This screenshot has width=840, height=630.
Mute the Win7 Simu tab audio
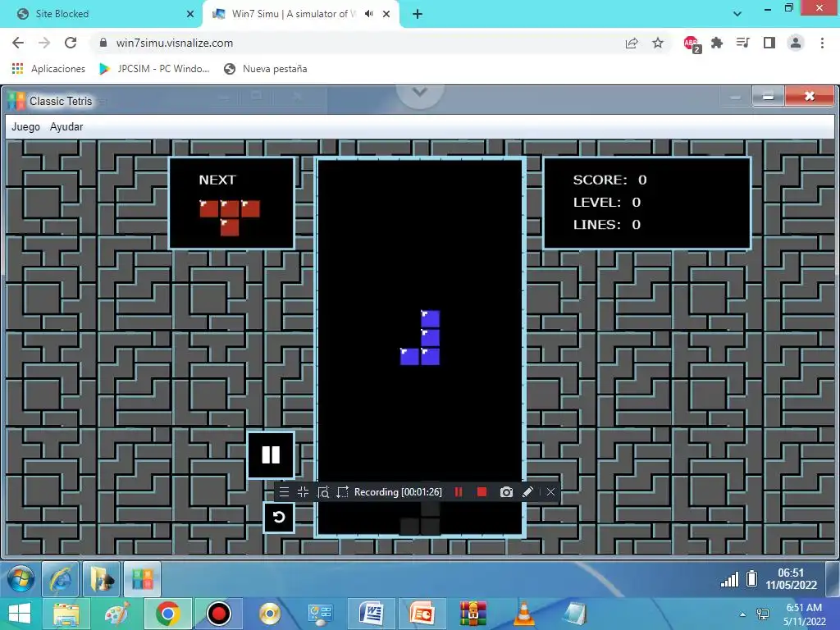pos(368,14)
